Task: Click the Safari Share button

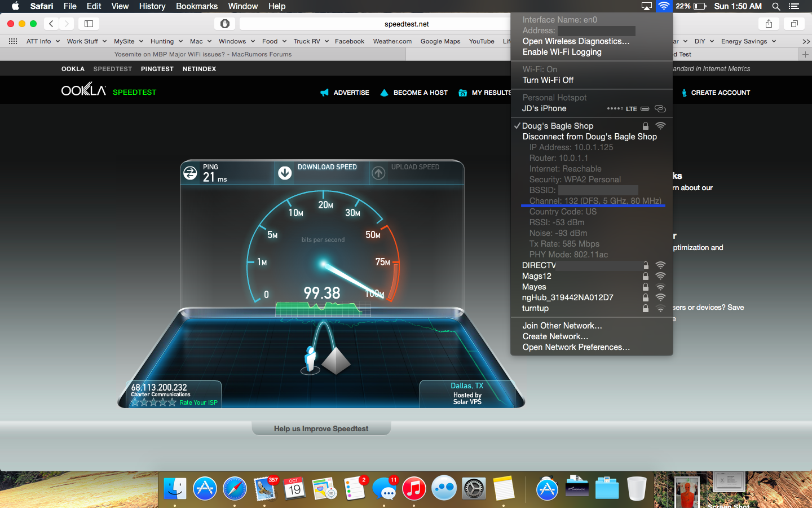Action: tap(769, 24)
